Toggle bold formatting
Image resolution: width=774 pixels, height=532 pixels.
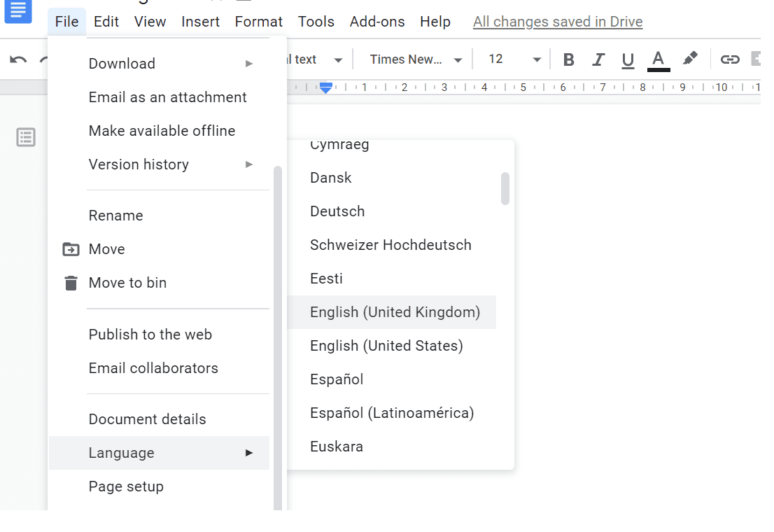coord(568,59)
